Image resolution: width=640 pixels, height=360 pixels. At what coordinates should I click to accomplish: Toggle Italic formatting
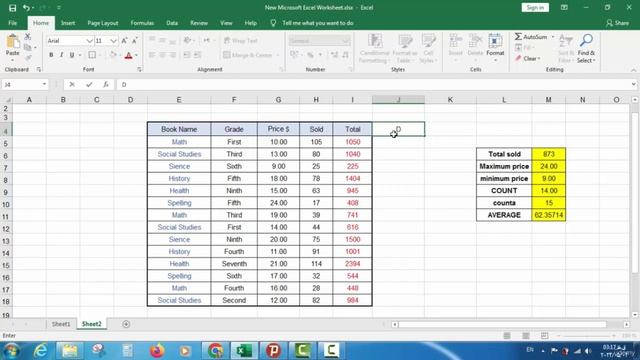pos(61,55)
